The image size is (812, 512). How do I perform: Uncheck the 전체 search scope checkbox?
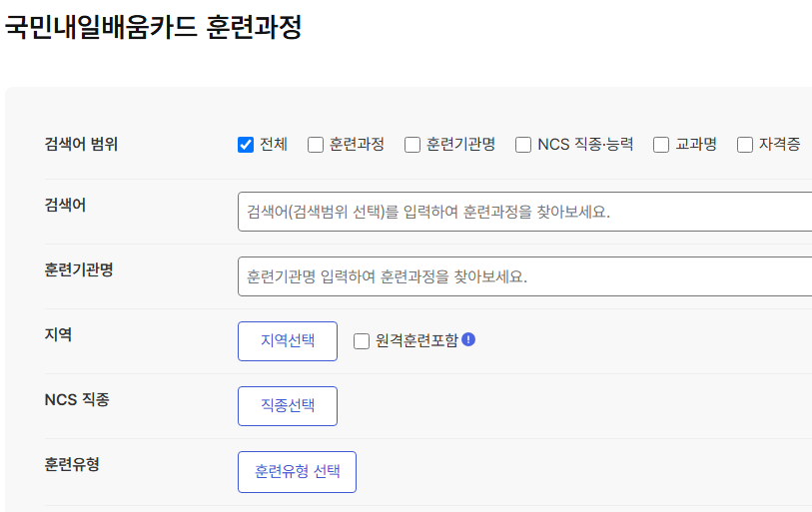[x=246, y=145]
